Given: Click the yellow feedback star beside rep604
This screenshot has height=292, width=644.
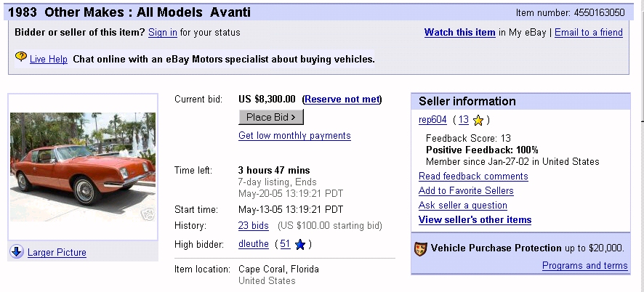Looking at the screenshot, I should click(478, 121).
